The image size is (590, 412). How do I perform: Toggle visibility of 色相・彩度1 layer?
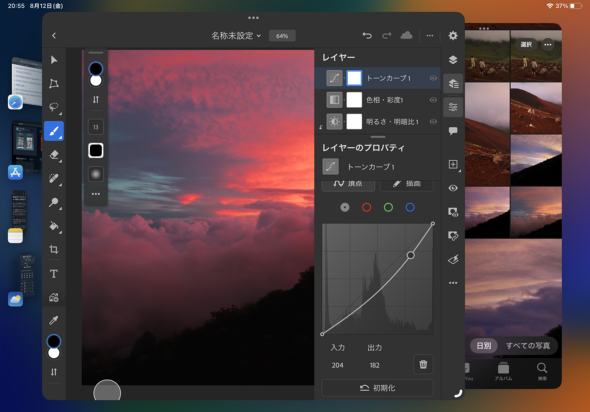433,100
